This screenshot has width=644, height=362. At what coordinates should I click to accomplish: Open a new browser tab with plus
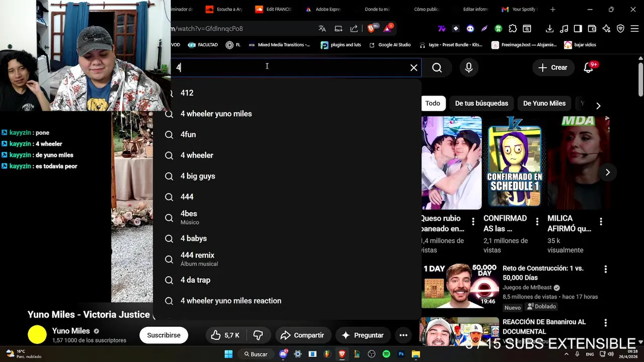[x=552, y=9]
